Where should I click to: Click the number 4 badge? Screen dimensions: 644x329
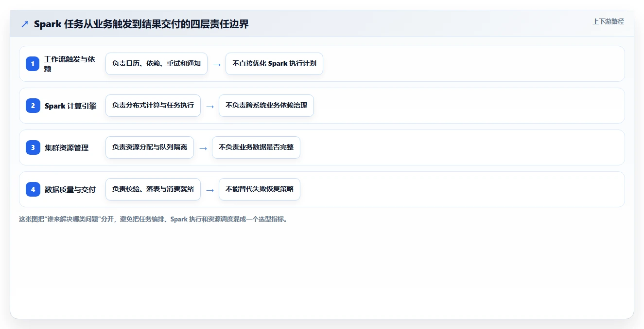(x=33, y=189)
